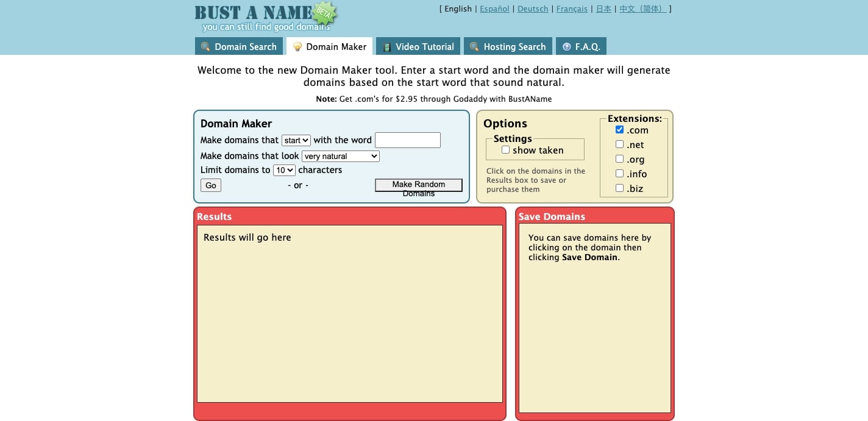The width and height of the screenshot is (868, 421).
Task: Enable the show taken checkbox
Action: coord(505,150)
